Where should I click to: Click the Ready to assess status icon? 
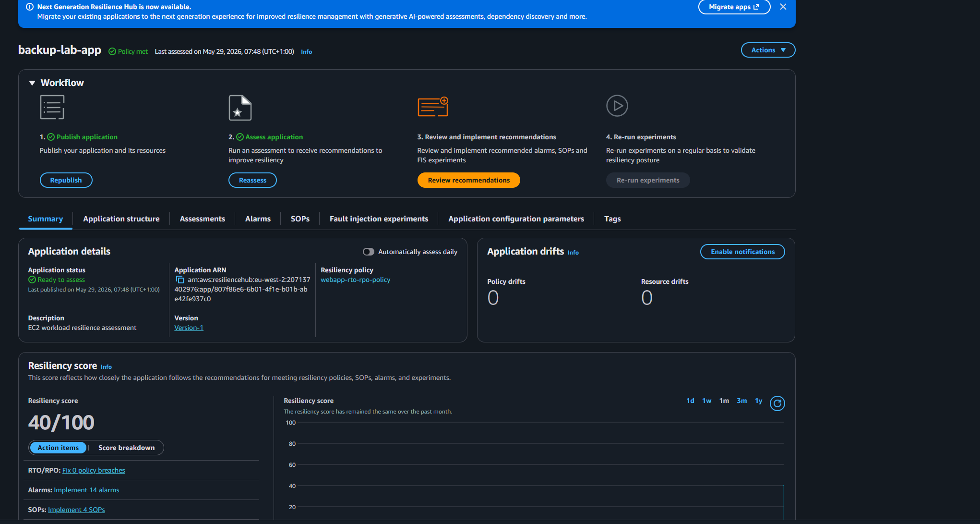[32, 280]
